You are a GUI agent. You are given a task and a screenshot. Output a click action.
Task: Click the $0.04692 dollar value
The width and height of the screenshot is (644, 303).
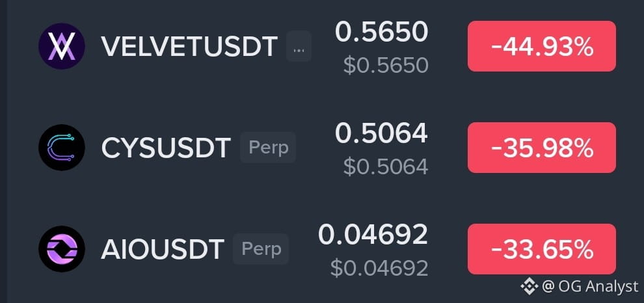pos(379,268)
